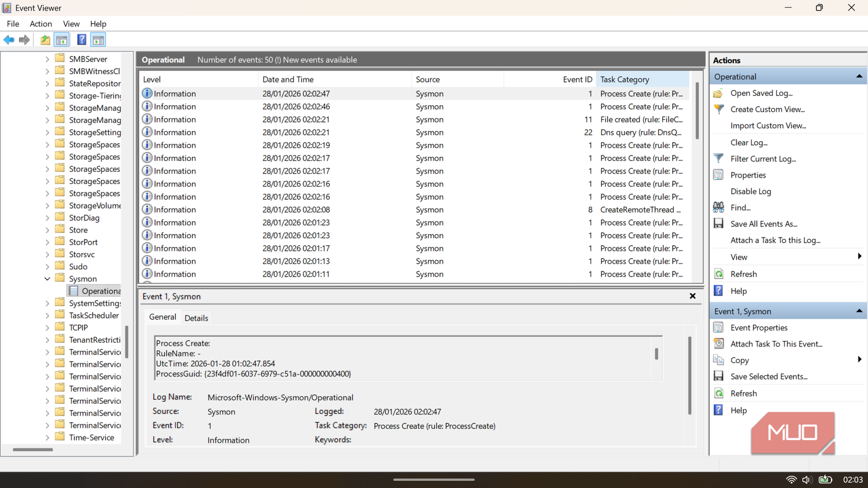Open the File menu

[13, 24]
